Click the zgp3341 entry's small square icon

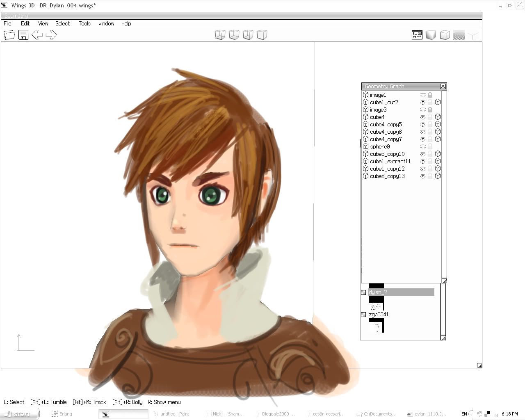coord(363,315)
